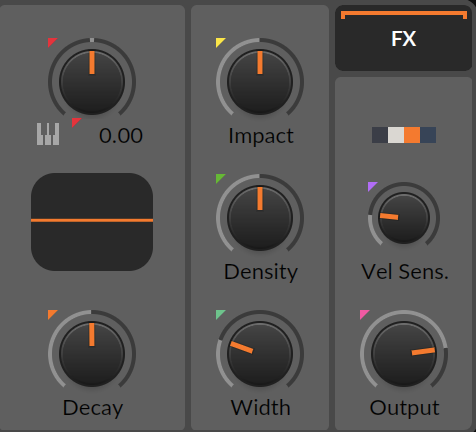Screen dimensions: 476x432
Task: Click the red modulation triangle above the tuning knob
Action: click(52, 42)
